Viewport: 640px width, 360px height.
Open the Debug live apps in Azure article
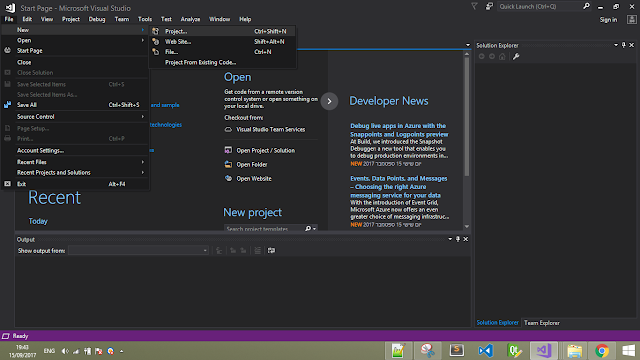click(x=399, y=130)
